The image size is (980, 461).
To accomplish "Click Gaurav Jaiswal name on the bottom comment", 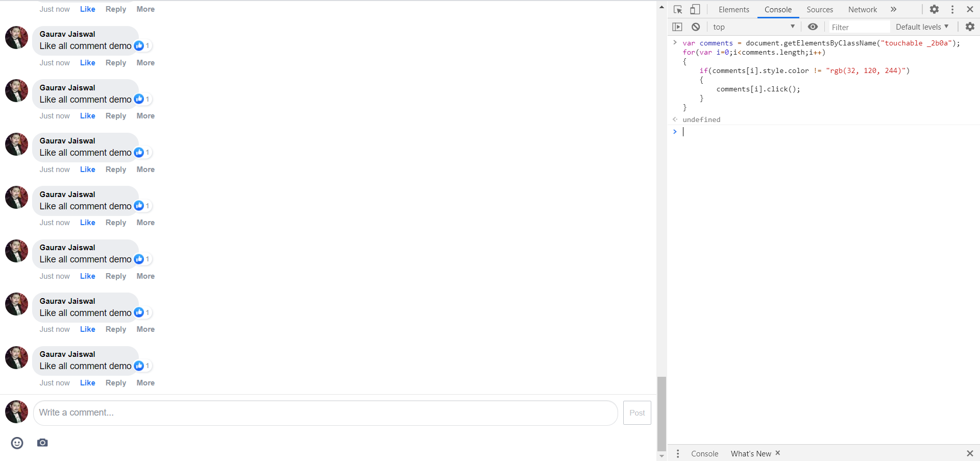I will point(67,354).
